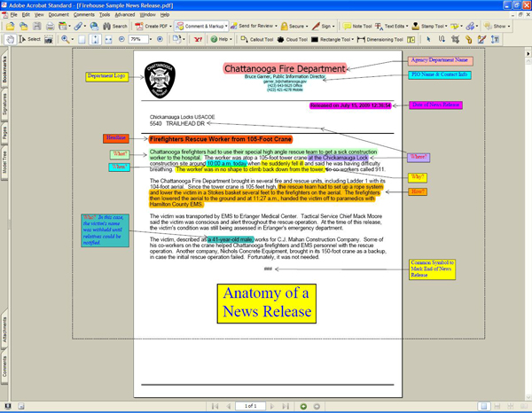Expand the Text Edits dropdown

407,26
